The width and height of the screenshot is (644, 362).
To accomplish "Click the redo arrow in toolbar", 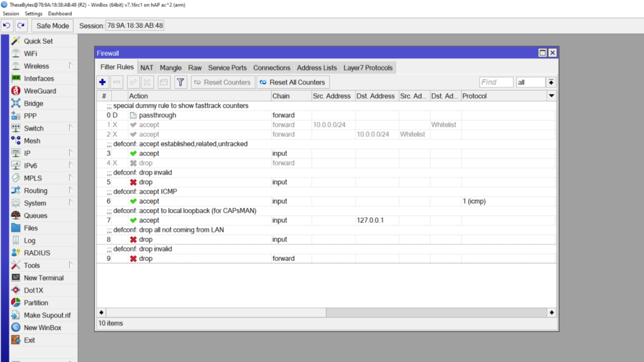I will [x=21, y=26].
